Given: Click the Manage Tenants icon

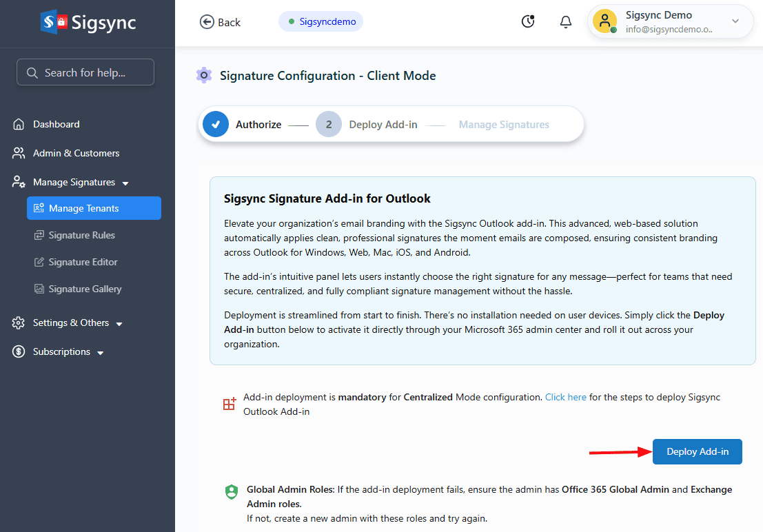Looking at the screenshot, I should point(39,208).
